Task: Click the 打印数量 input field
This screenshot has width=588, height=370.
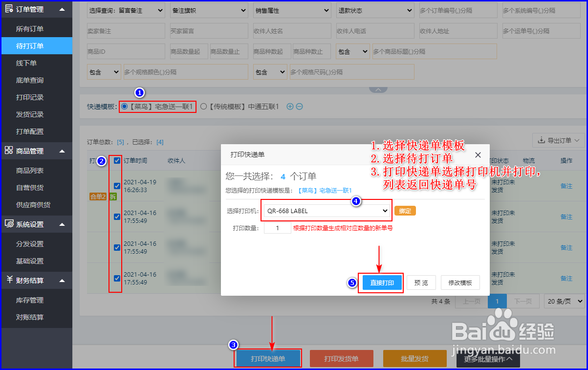Action: (x=277, y=228)
